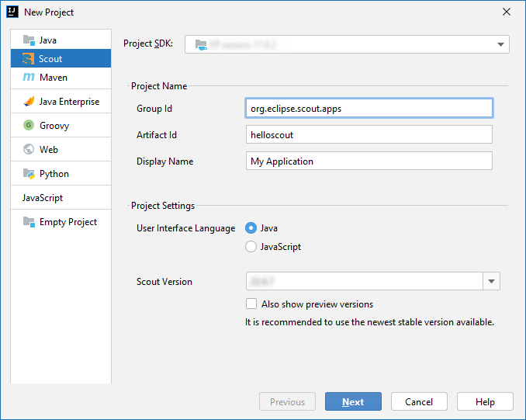Click the Java folder icon in sidebar
The image size is (526, 420).
click(x=29, y=40)
